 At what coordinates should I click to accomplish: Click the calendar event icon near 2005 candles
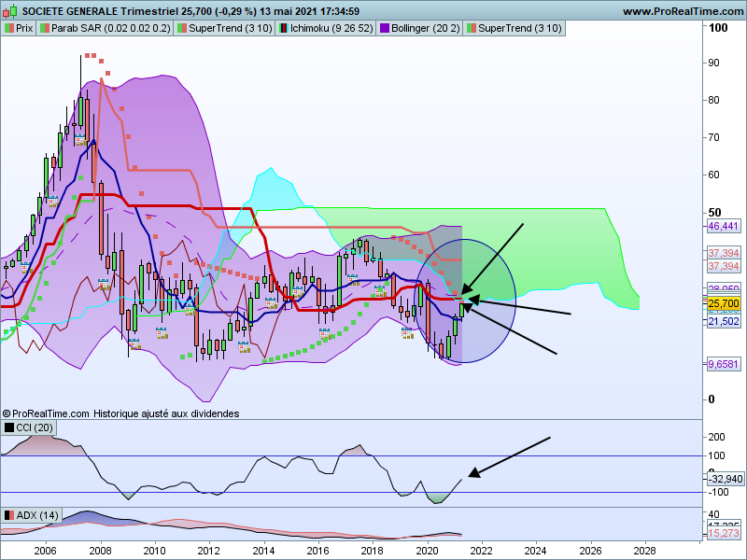tap(26, 268)
